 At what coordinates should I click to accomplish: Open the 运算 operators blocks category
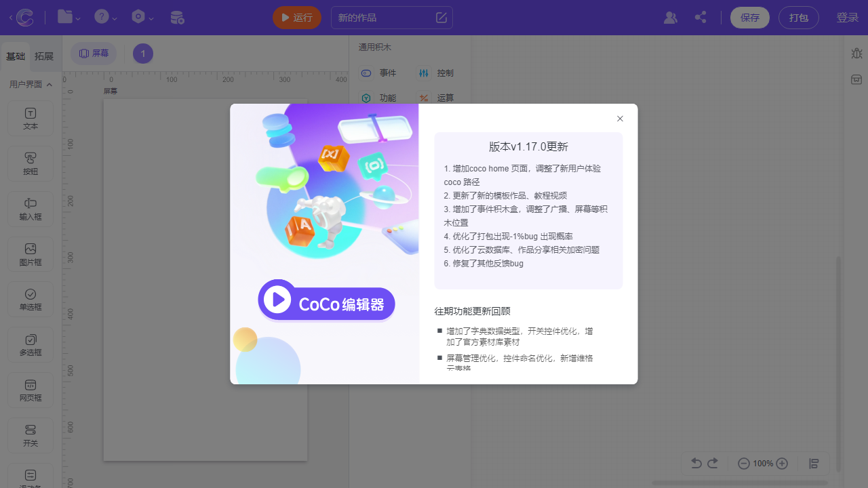pyautogui.click(x=437, y=98)
